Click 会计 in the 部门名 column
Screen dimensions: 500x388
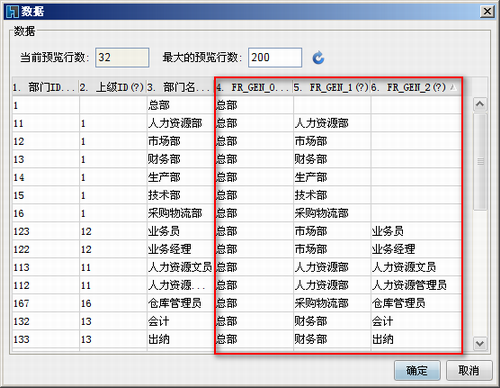[159, 322]
